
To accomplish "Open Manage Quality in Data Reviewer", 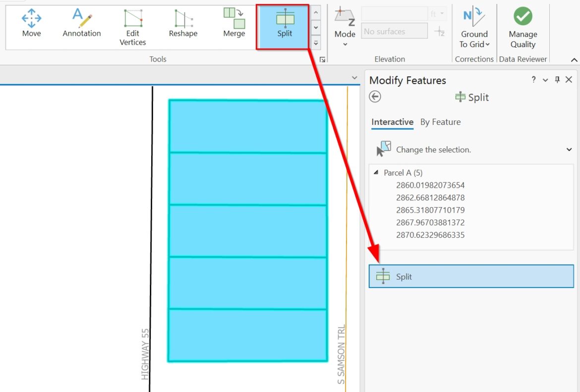I will tap(522, 28).
